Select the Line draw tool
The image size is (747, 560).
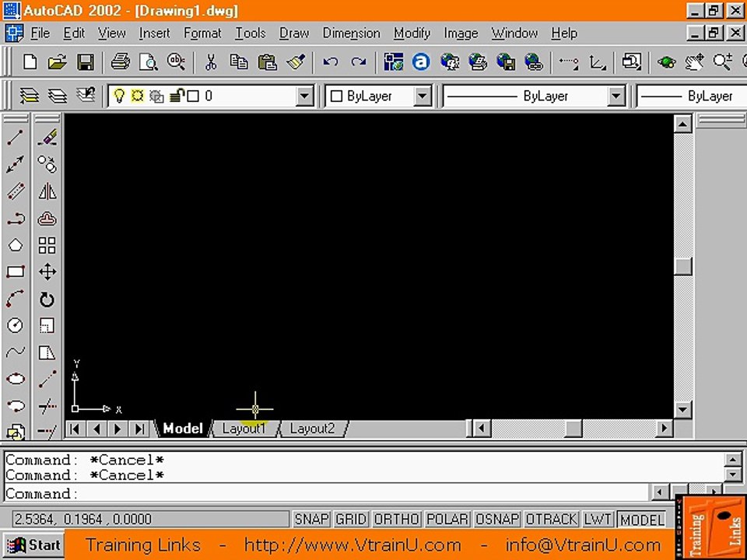16,138
